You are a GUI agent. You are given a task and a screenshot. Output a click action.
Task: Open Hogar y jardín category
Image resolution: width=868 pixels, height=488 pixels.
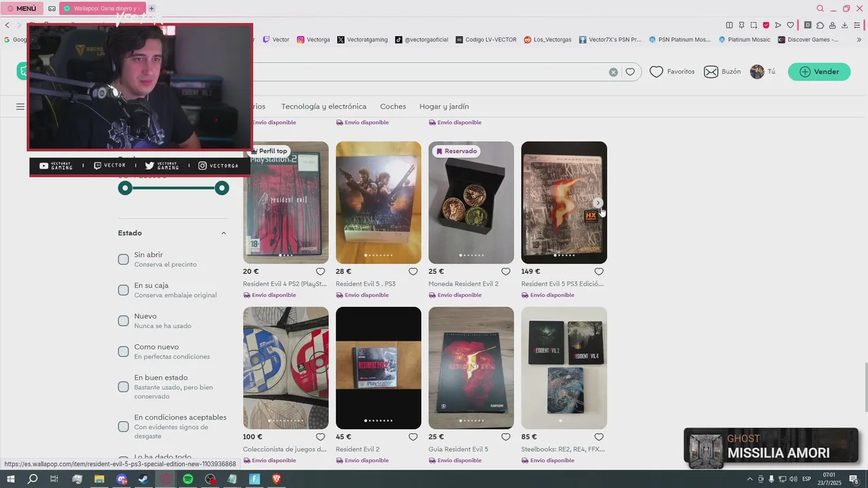444,106
